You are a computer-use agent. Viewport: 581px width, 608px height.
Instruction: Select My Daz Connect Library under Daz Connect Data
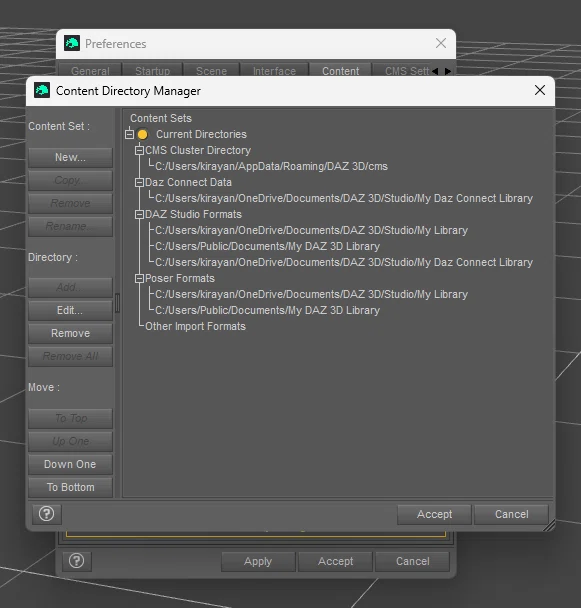pyautogui.click(x=344, y=199)
